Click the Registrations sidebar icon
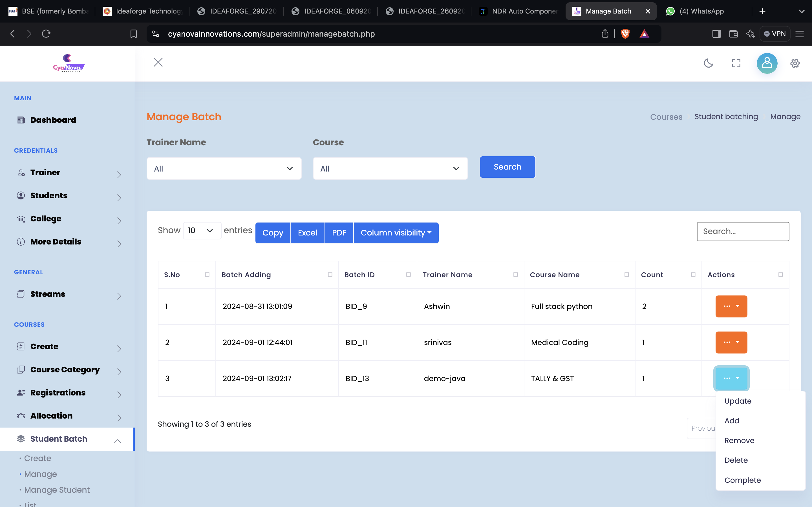812x507 pixels. click(x=21, y=392)
